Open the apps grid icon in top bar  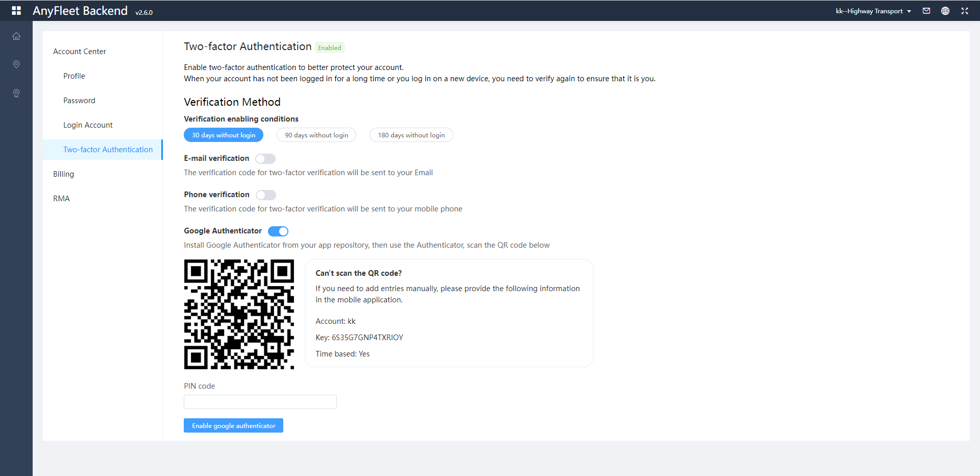tap(16, 10)
